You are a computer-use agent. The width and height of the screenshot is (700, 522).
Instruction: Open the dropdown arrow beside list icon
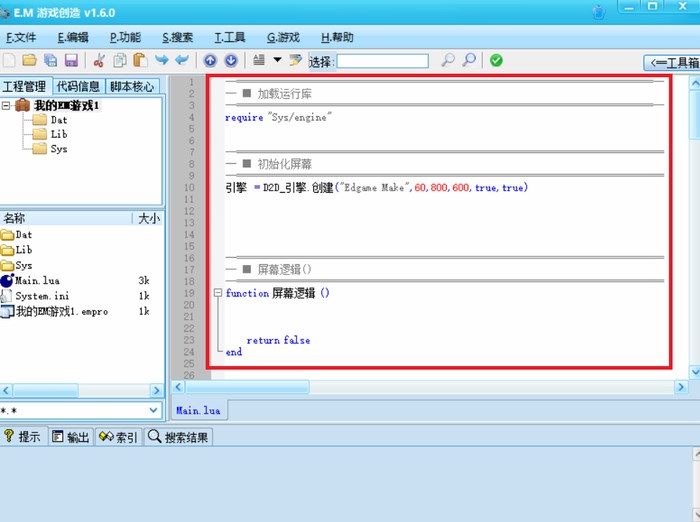[x=277, y=59]
